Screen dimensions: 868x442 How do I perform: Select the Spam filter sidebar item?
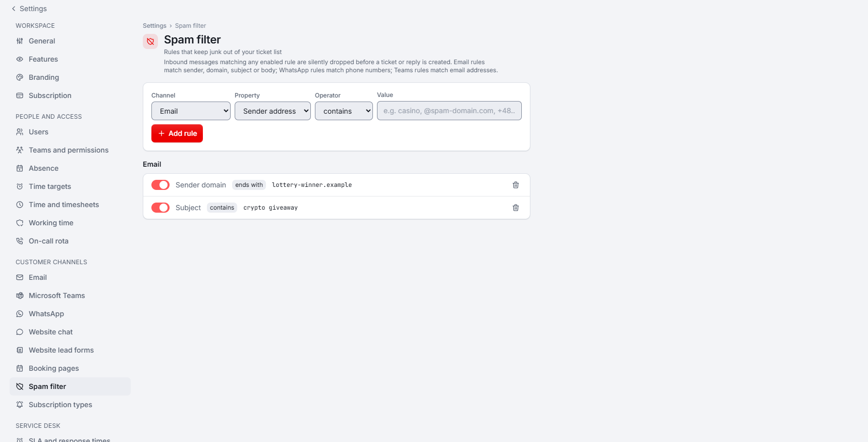click(70, 386)
